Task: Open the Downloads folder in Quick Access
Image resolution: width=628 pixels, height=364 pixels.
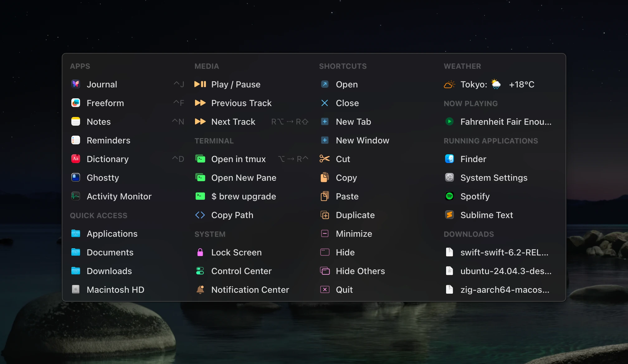Action: tap(109, 271)
